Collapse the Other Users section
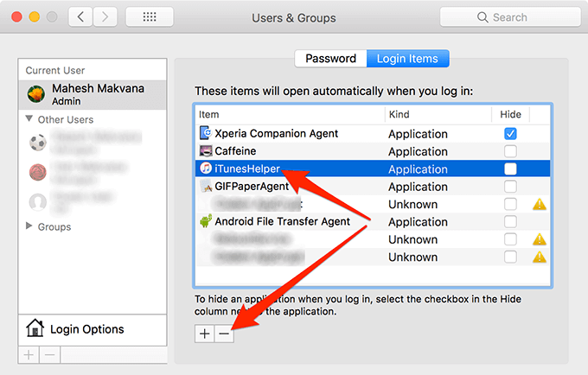588x375 pixels. (29, 119)
